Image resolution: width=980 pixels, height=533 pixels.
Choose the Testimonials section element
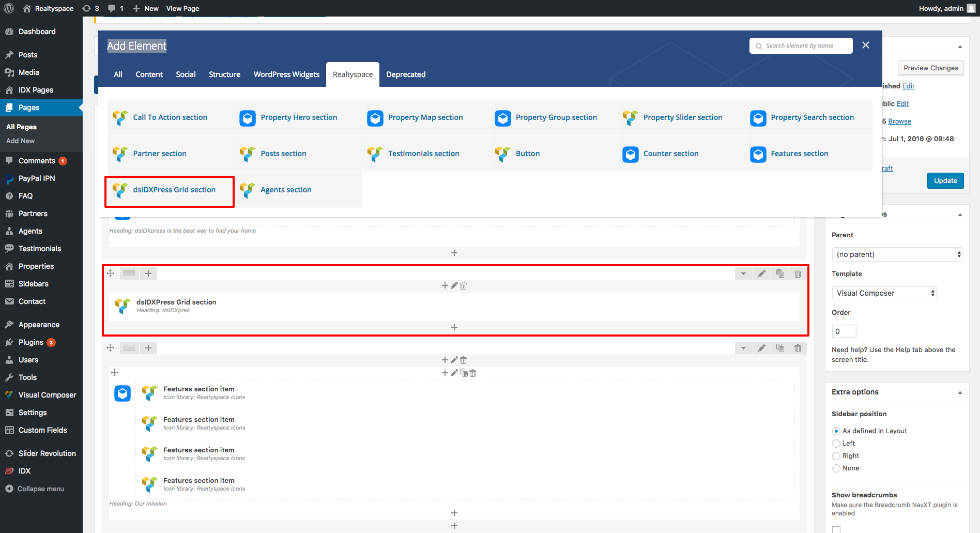[426, 154]
